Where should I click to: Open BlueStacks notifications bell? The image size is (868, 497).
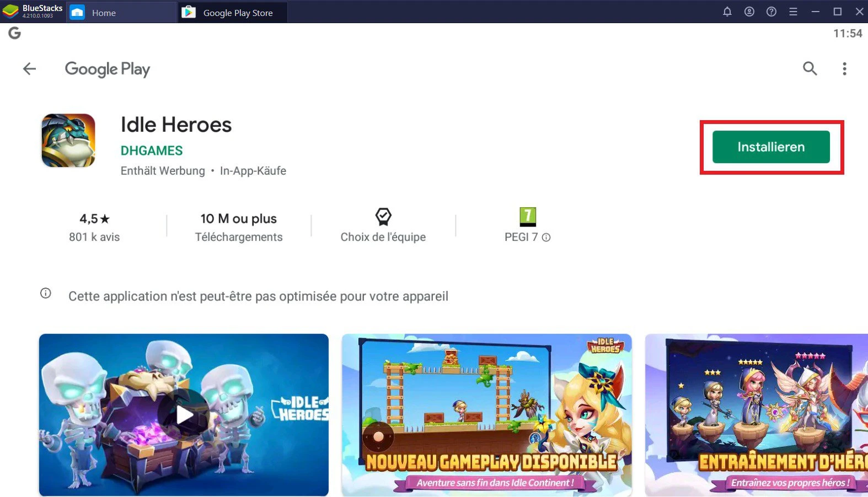pos(727,12)
